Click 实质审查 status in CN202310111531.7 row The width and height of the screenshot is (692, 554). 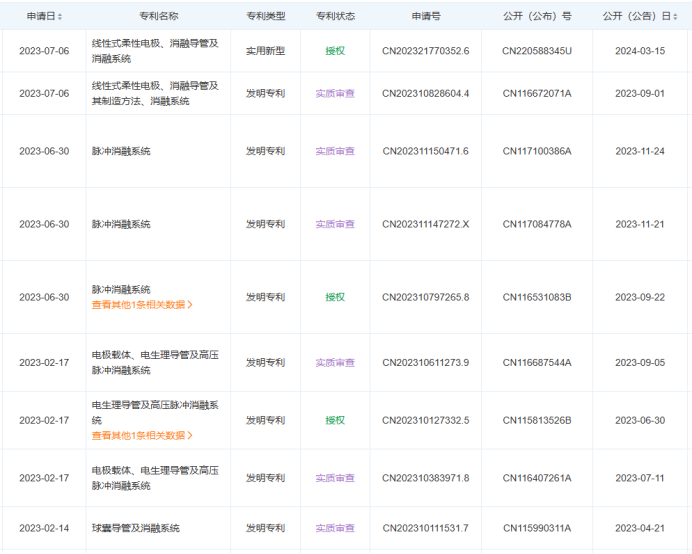[335, 528]
